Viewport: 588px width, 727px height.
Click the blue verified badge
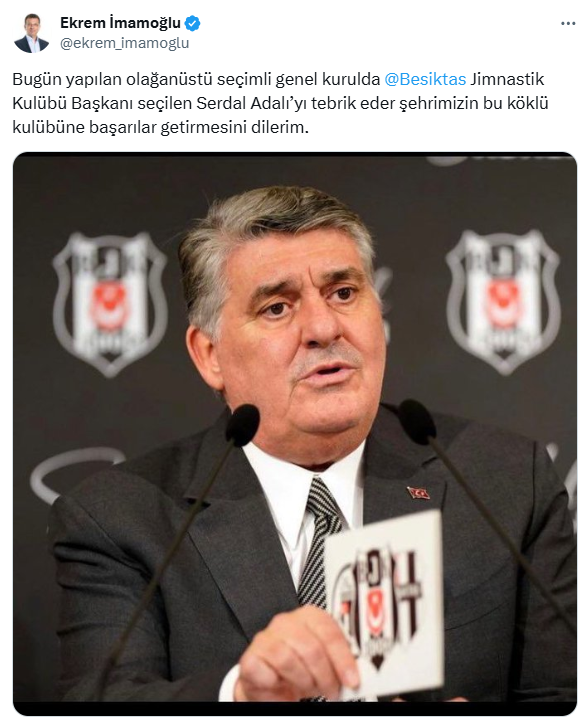(192, 23)
